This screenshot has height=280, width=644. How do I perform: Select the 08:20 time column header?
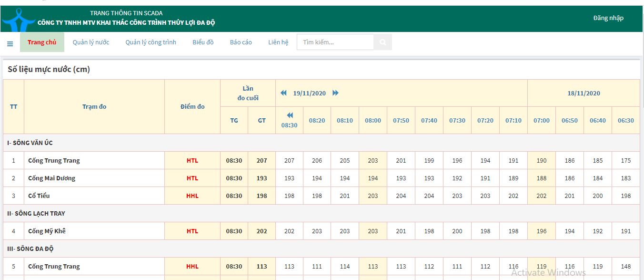pos(317,121)
